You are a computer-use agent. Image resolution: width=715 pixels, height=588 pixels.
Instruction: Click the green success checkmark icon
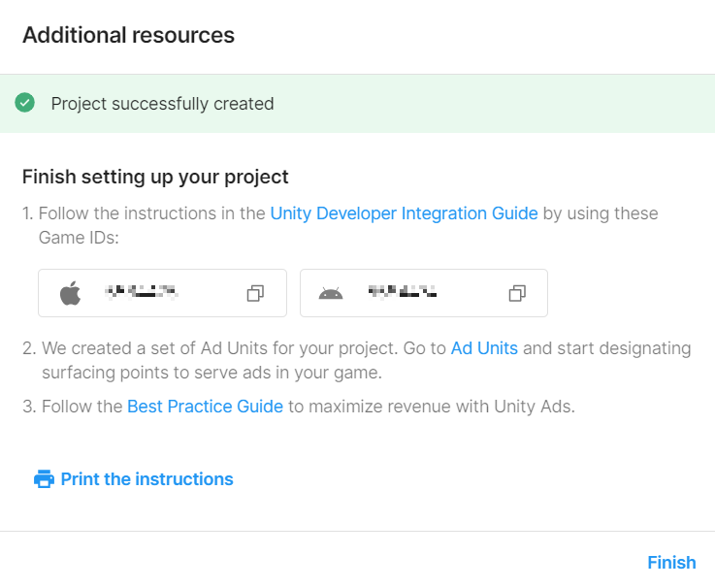(x=24, y=103)
